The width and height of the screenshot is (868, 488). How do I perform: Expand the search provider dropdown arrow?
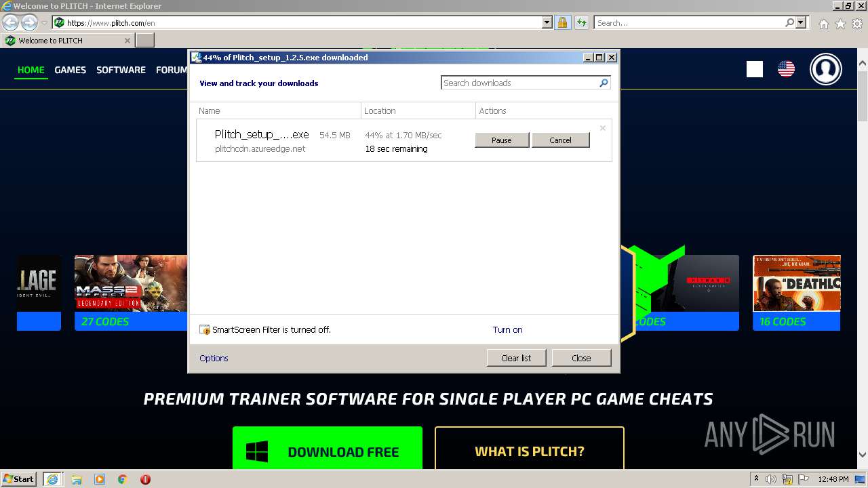pyautogui.click(x=801, y=23)
